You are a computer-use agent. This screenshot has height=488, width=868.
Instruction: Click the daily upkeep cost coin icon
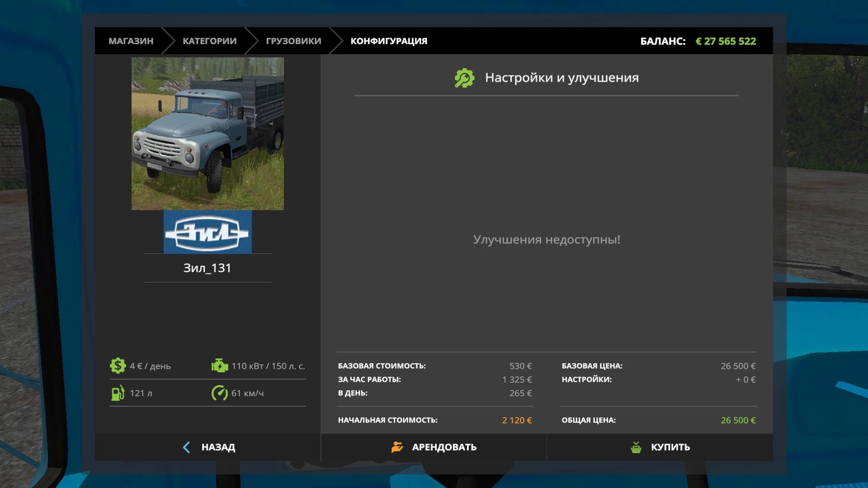pyautogui.click(x=118, y=366)
